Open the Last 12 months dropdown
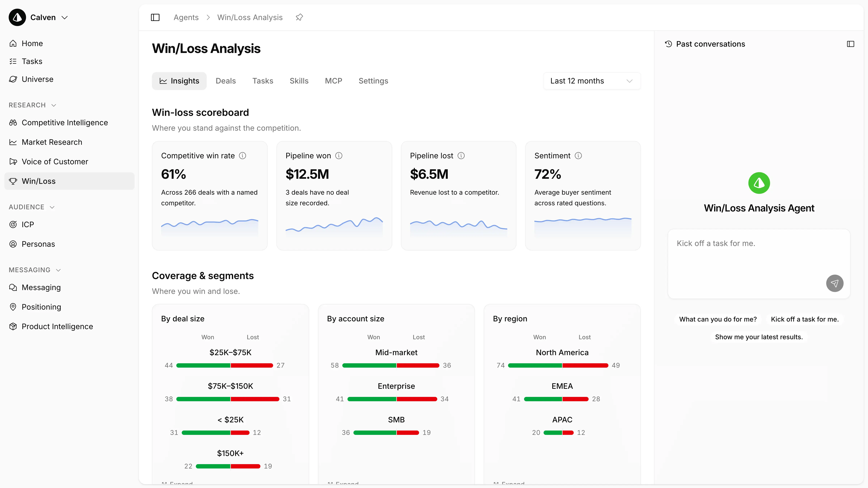The width and height of the screenshot is (868, 488). point(592,81)
